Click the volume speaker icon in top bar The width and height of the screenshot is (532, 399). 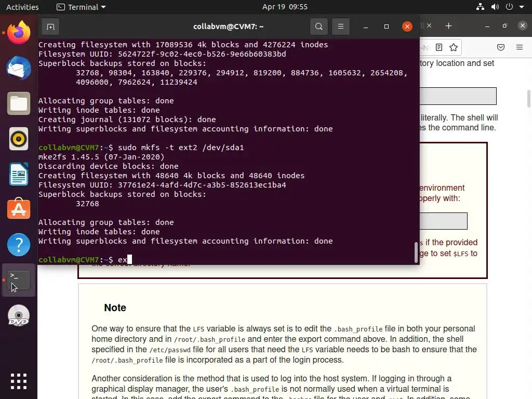495,7
